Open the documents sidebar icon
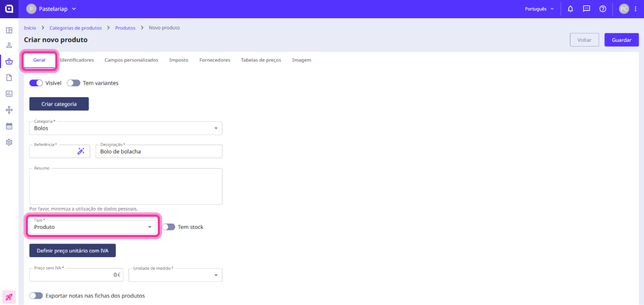The image size is (644, 305). coord(9,78)
